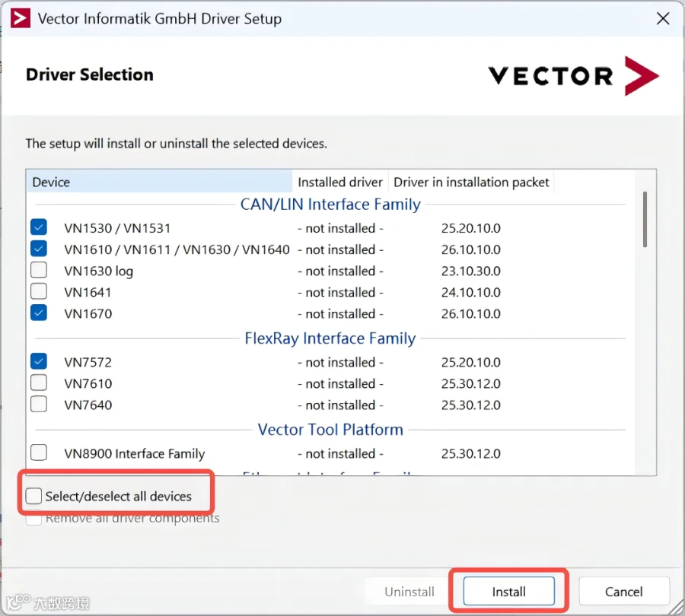Uncheck the VN7572 FlexRay checkbox
The height and width of the screenshot is (616, 685).
coord(39,361)
